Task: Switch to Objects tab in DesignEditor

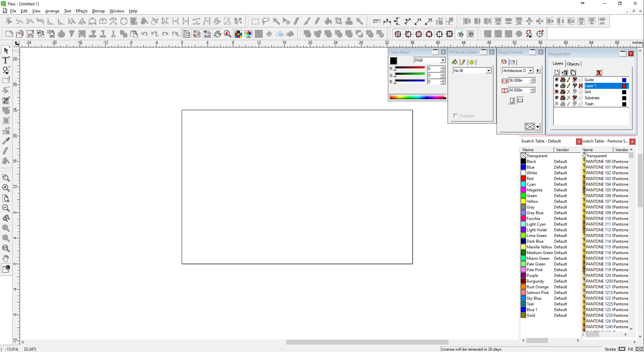Action: [x=573, y=64]
